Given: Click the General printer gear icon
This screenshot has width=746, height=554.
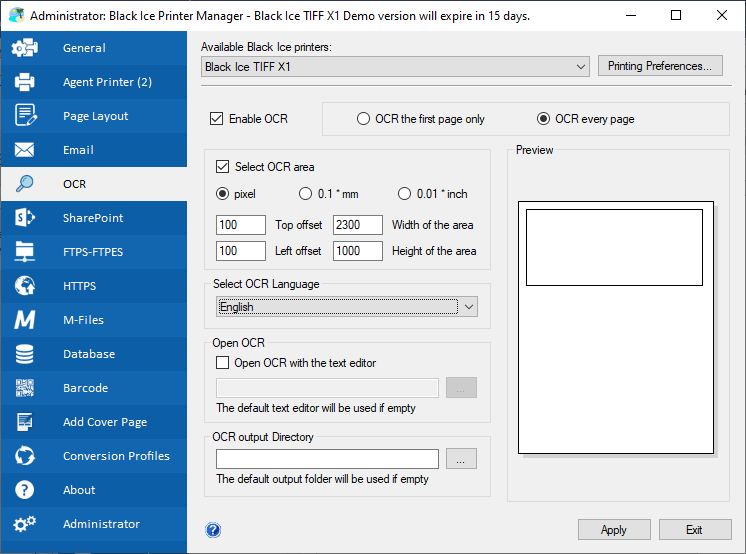Looking at the screenshot, I should click(x=25, y=48).
